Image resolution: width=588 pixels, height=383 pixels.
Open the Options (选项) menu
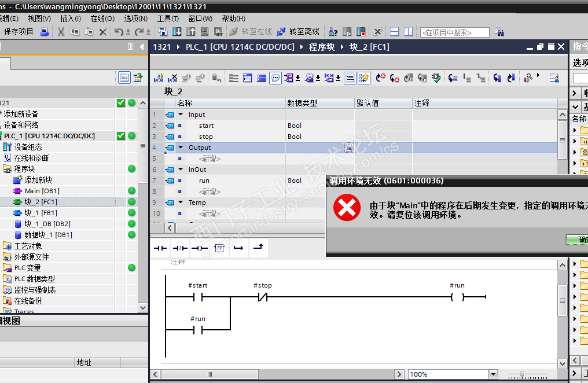point(135,19)
